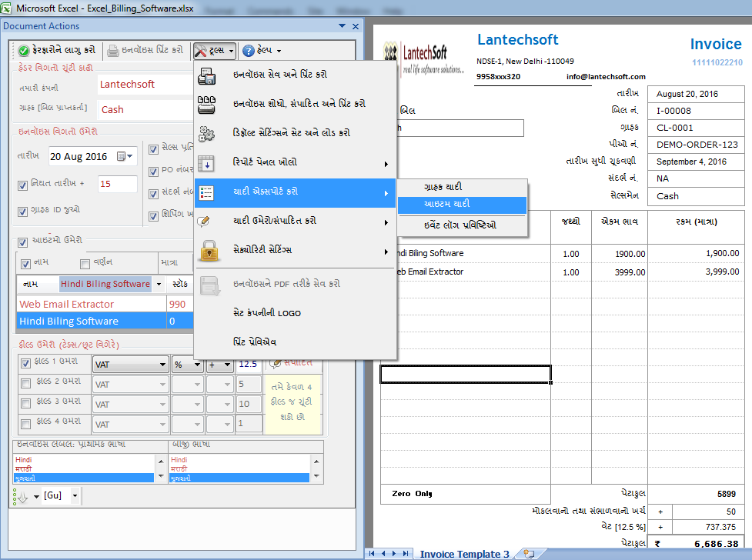Choose set and load default settings entry
The height and width of the screenshot is (560, 752).
292,133
